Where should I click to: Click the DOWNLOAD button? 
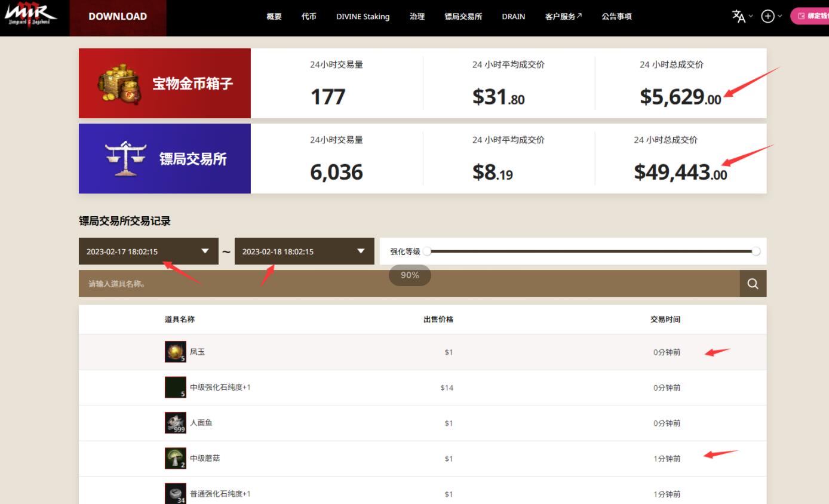(117, 17)
